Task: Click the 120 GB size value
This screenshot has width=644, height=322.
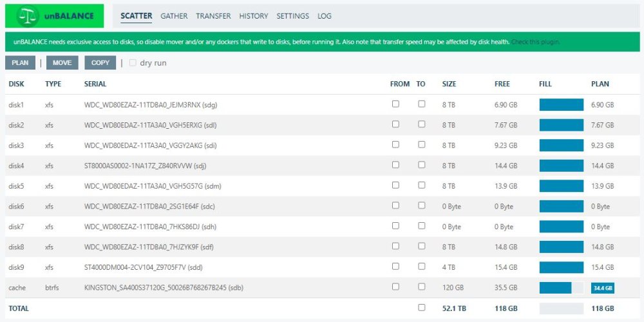Action: tap(453, 288)
